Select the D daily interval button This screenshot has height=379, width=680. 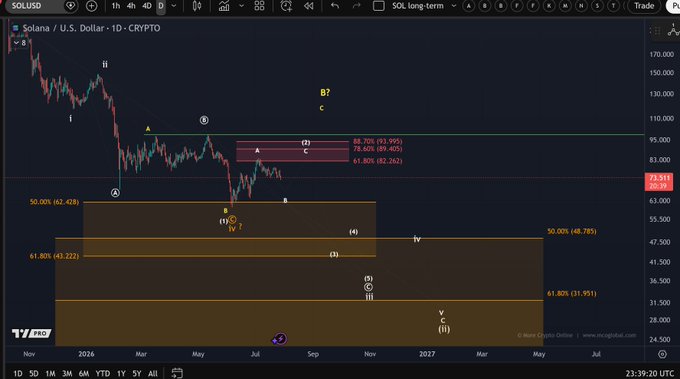tap(161, 6)
